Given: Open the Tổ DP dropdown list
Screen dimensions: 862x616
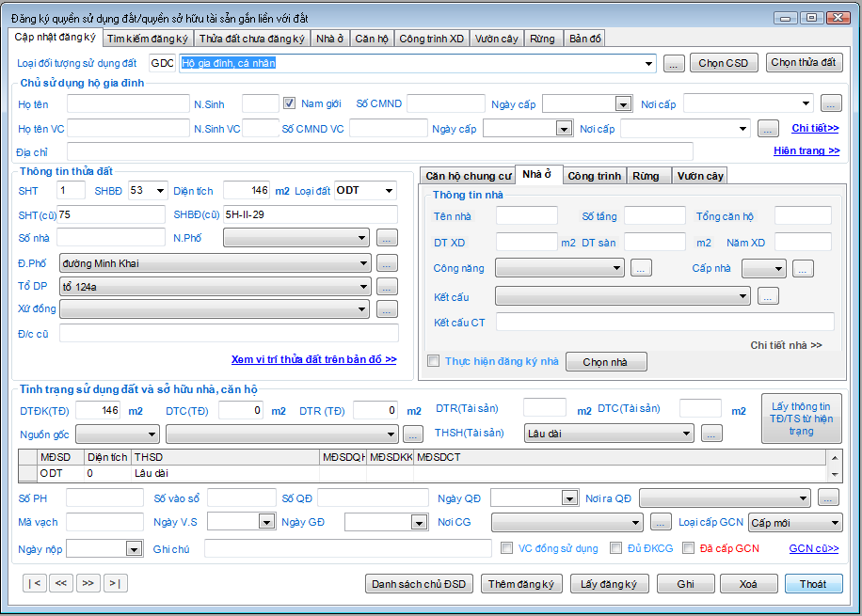Looking at the screenshot, I should [x=363, y=287].
